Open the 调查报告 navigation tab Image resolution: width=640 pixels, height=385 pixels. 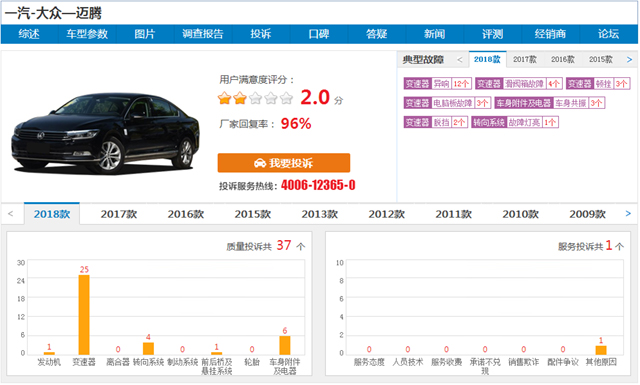203,34
